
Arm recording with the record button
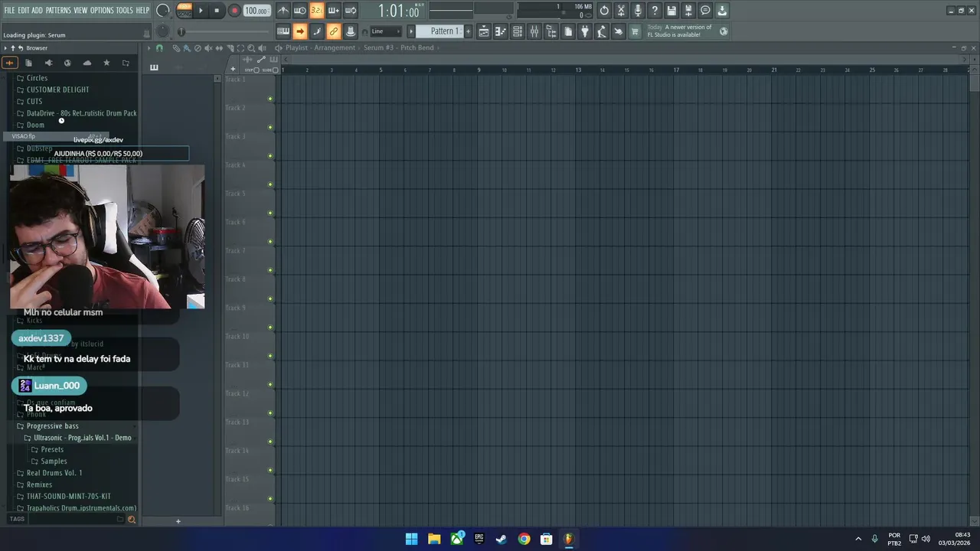pyautogui.click(x=234, y=11)
